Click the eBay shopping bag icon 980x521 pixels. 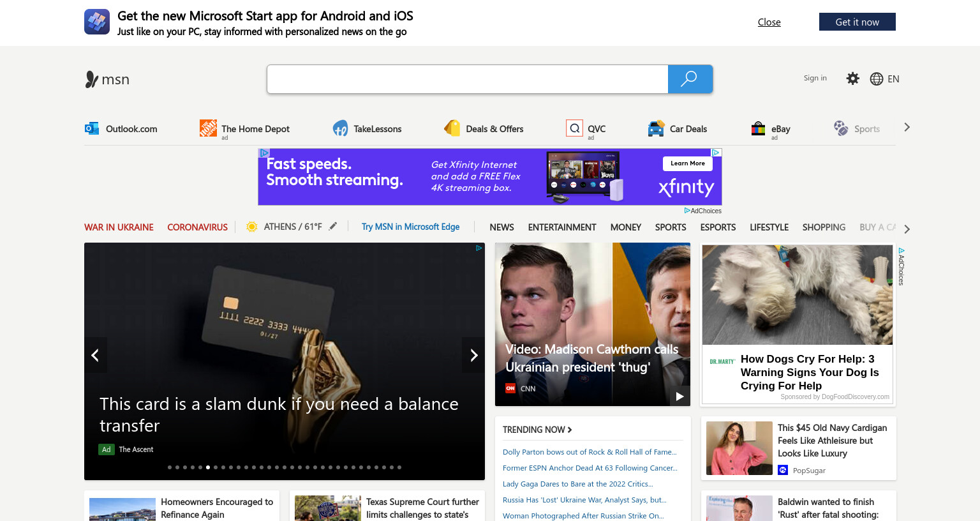(758, 128)
